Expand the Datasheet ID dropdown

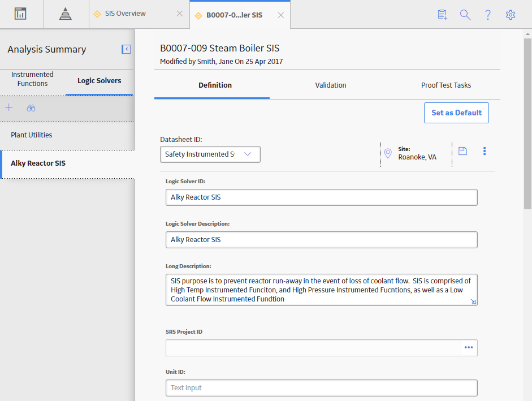(x=210, y=154)
